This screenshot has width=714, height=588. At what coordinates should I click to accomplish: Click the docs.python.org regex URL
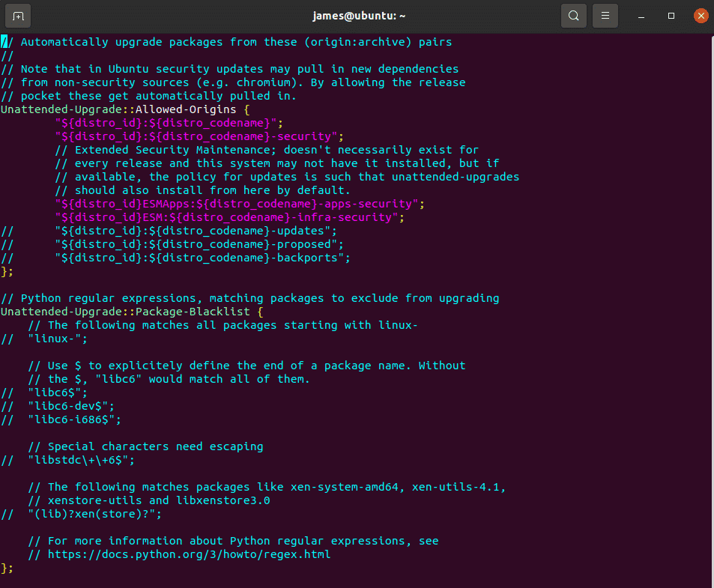(189, 554)
